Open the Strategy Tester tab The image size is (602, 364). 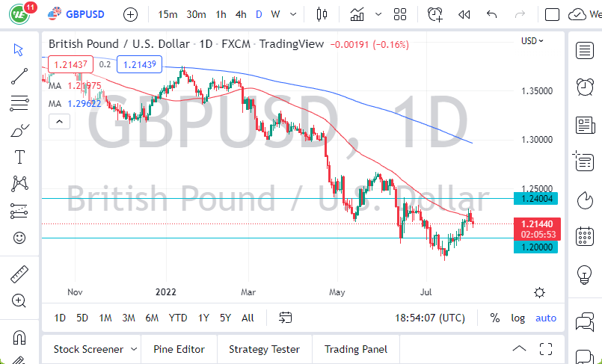[264, 349]
